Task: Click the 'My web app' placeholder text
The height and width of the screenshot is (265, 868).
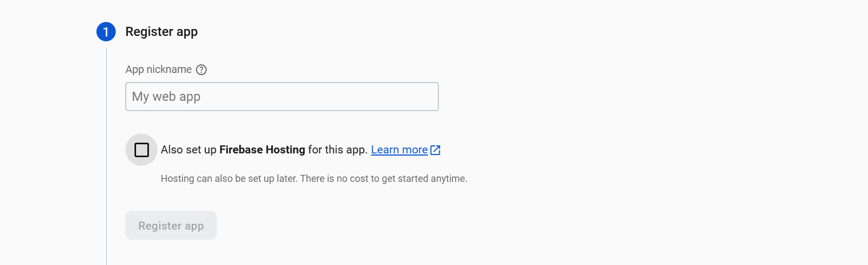Action: [166, 97]
